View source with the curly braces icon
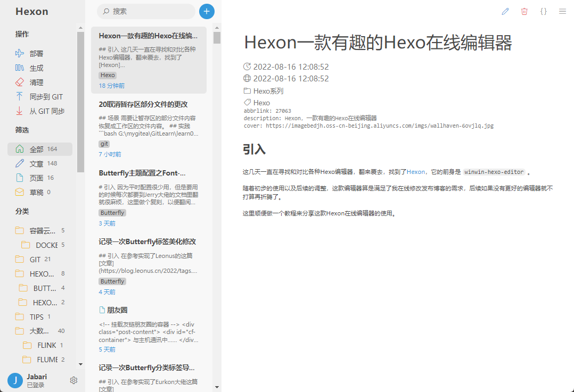 pos(544,11)
